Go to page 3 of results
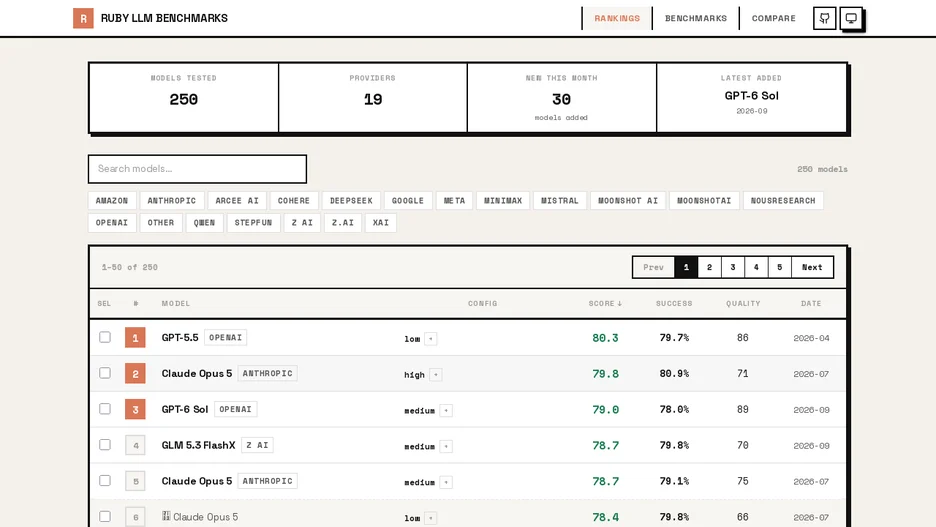Screen dimensions: 936x527 tap(732, 267)
